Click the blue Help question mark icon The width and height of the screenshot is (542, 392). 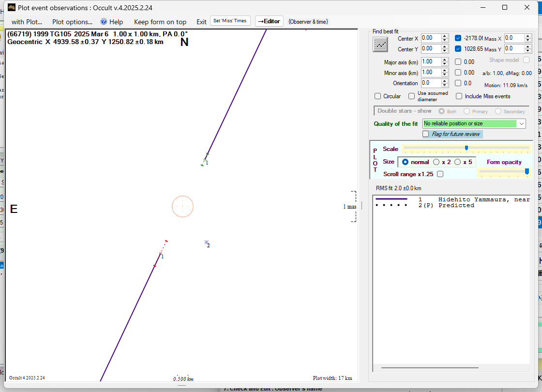click(104, 22)
